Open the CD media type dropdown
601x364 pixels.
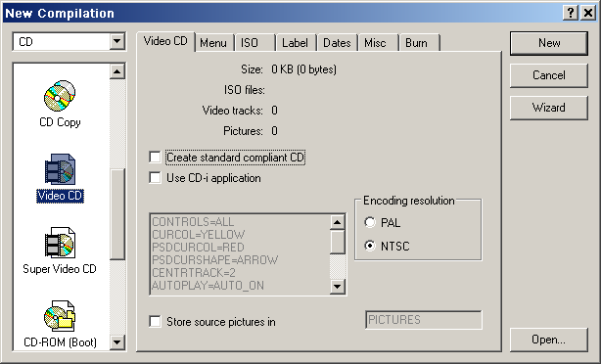(x=116, y=41)
